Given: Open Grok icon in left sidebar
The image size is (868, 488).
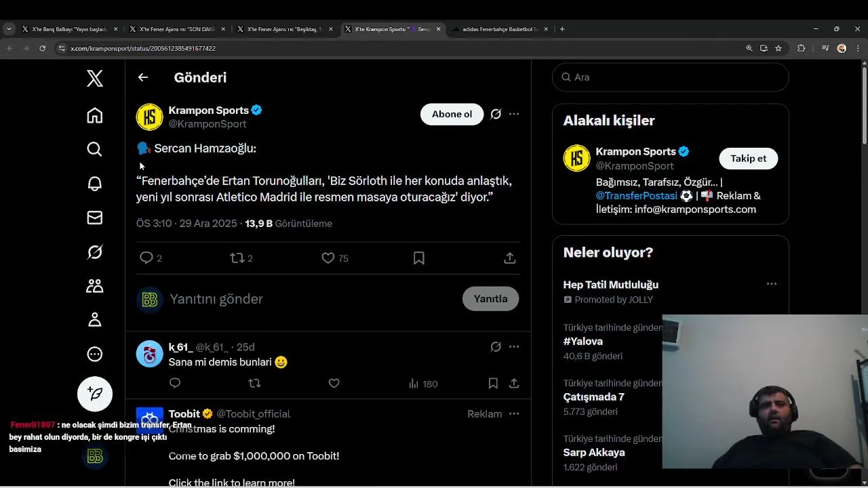Looking at the screenshot, I should pos(95,252).
